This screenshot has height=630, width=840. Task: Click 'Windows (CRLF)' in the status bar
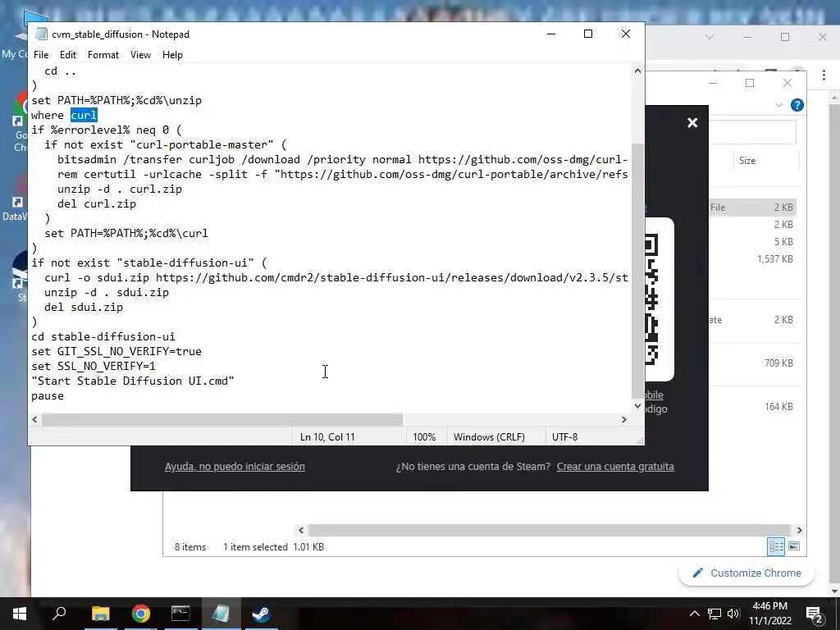(x=489, y=437)
